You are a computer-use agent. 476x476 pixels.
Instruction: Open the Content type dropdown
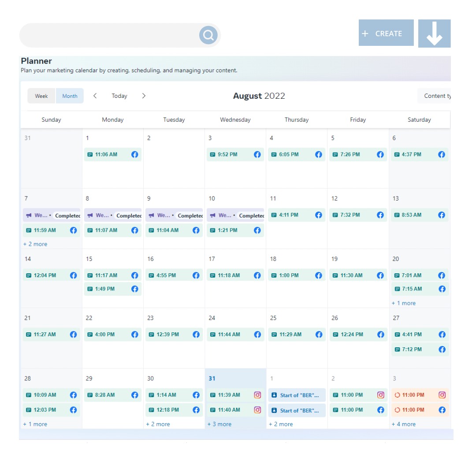[x=435, y=96]
